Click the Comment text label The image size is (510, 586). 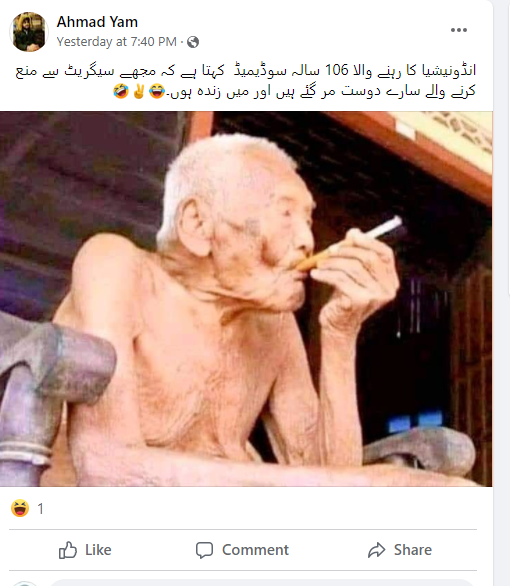click(255, 550)
